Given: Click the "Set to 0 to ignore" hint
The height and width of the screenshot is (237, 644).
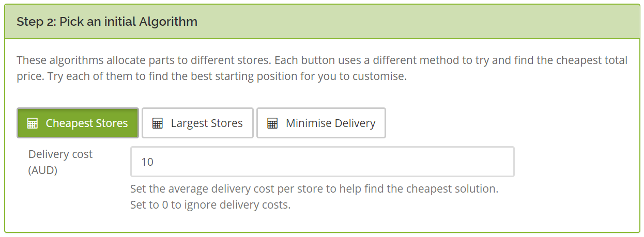Looking at the screenshot, I should (x=210, y=204).
